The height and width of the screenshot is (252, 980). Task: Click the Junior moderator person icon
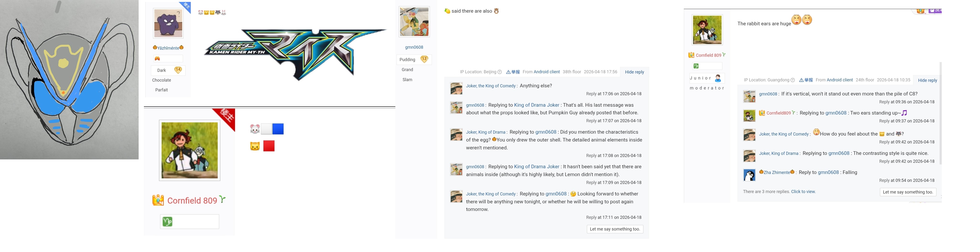(718, 78)
